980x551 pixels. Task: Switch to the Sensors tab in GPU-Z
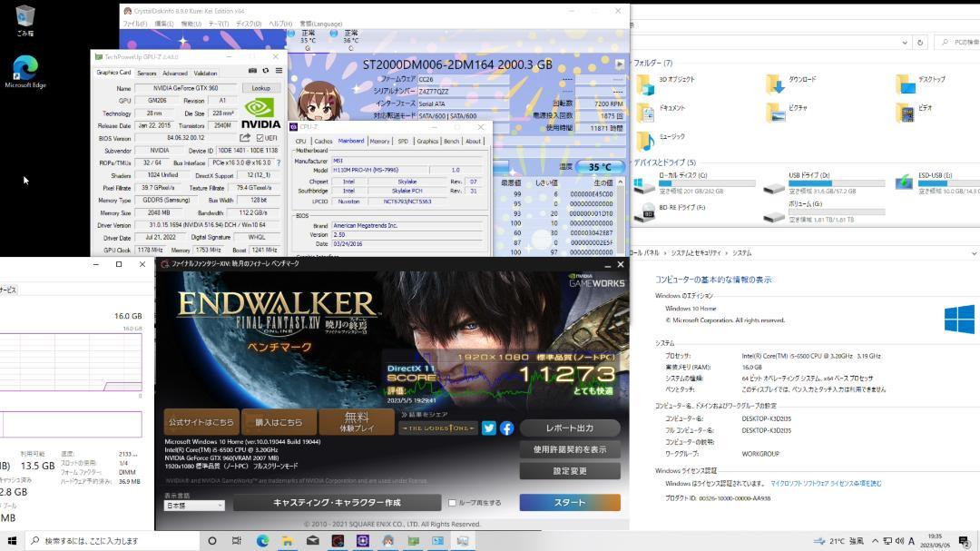click(x=147, y=74)
